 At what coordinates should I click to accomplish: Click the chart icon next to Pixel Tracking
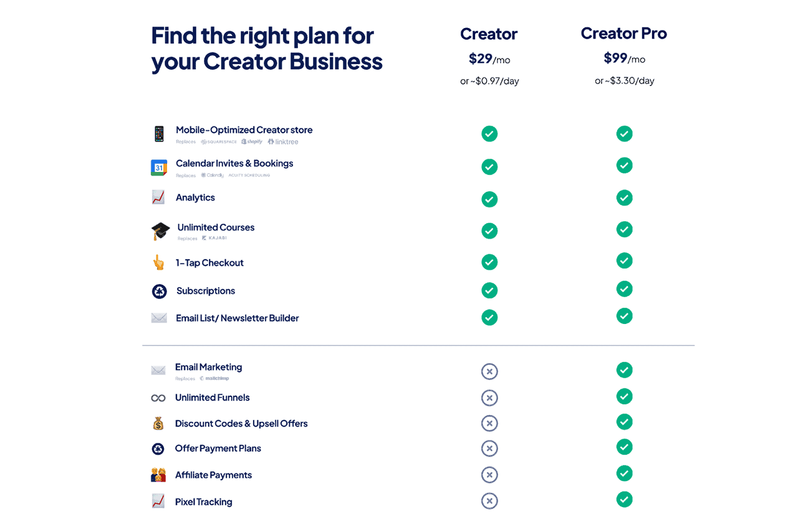158,501
